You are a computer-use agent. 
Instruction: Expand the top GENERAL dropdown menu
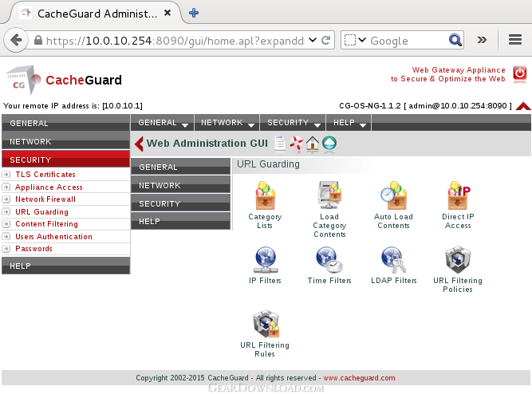coord(163,123)
